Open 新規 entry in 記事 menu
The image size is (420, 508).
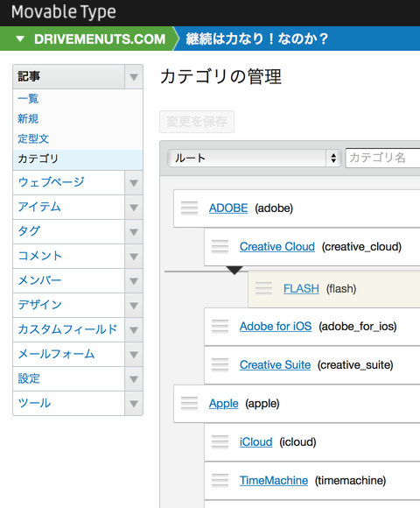(28, 118)
